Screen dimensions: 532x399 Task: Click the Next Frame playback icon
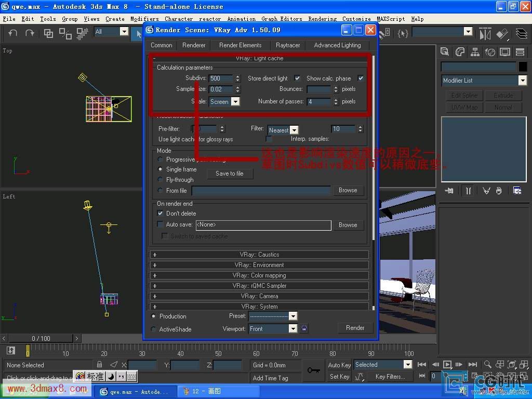pyautogui.click(x=459, y=364)
